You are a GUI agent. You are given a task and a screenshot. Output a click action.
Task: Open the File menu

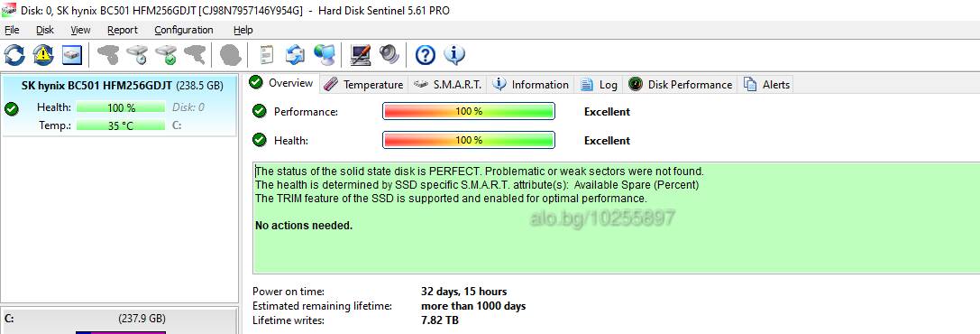tap(12, 30)
